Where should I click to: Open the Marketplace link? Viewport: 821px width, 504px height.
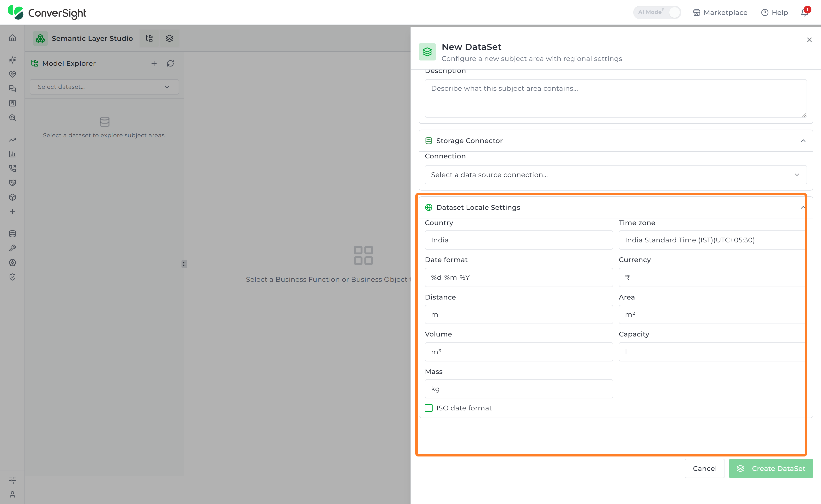point(720,12)
